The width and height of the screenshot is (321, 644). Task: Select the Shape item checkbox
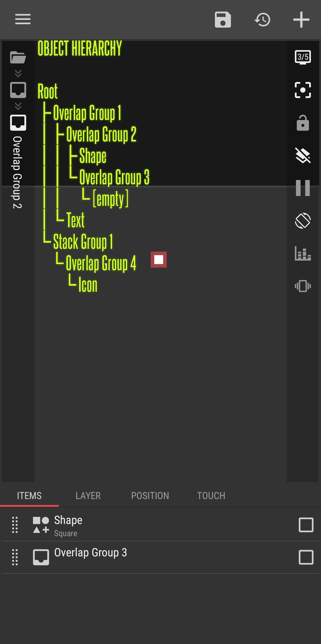[306, 525]
